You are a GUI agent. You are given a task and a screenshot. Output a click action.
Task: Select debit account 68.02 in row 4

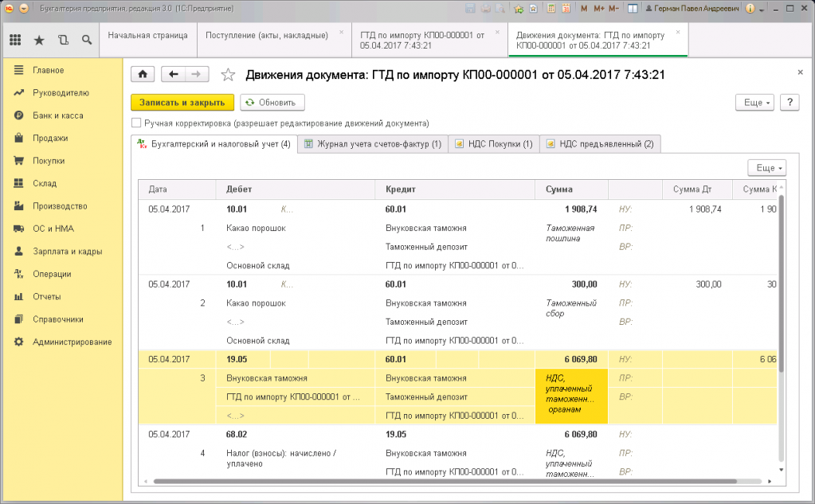pyautogui.click(x=237, y=434)
